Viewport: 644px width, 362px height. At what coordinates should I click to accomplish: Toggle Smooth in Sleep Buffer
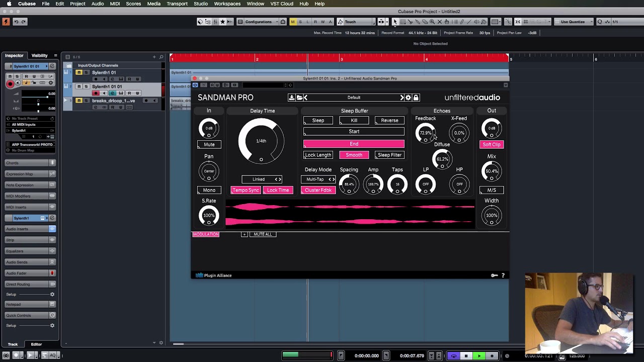[x=354, y=155]
